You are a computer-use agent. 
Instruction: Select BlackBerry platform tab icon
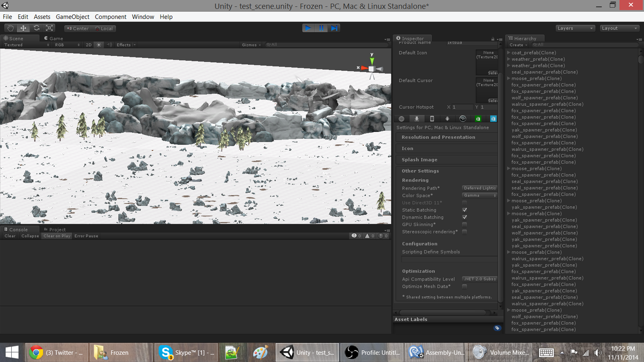coord(463,119)
